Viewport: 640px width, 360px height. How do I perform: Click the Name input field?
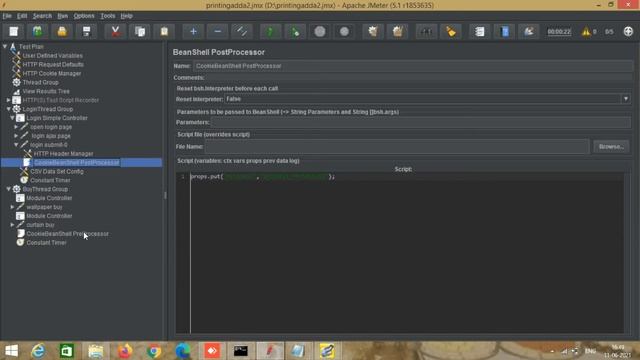(413, 66)
